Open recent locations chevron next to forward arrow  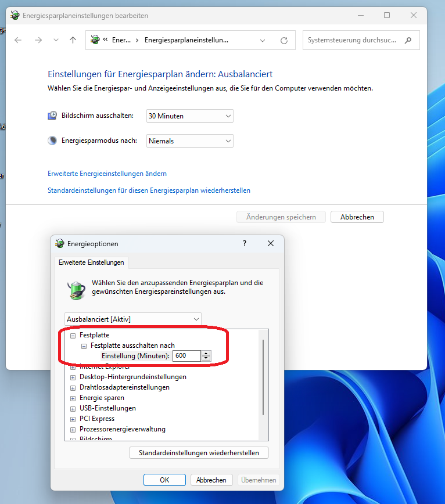[x=56, y=40]
